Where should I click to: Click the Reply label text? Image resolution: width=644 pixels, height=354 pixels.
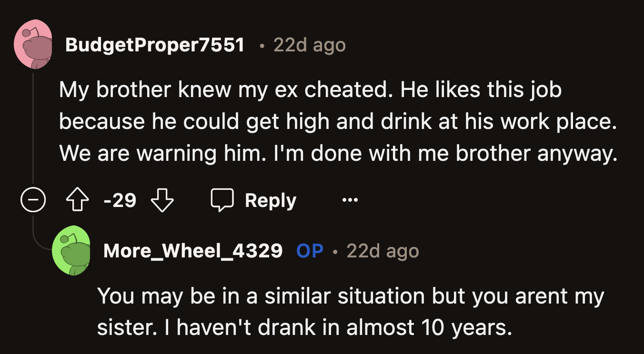270,200
